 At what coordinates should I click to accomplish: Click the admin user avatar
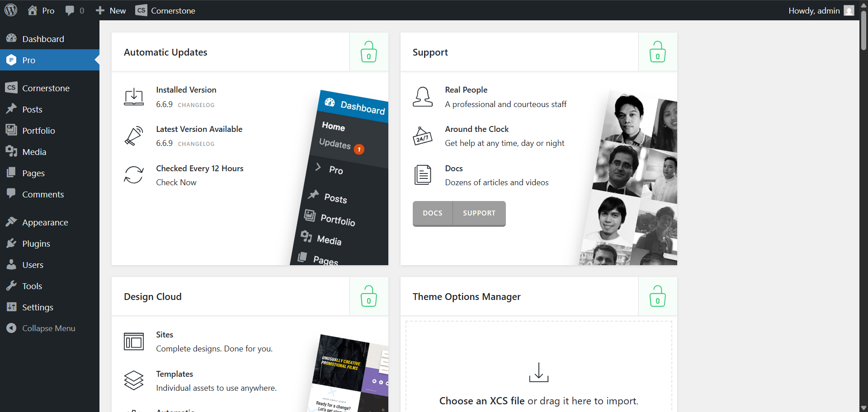click(849, 10)
